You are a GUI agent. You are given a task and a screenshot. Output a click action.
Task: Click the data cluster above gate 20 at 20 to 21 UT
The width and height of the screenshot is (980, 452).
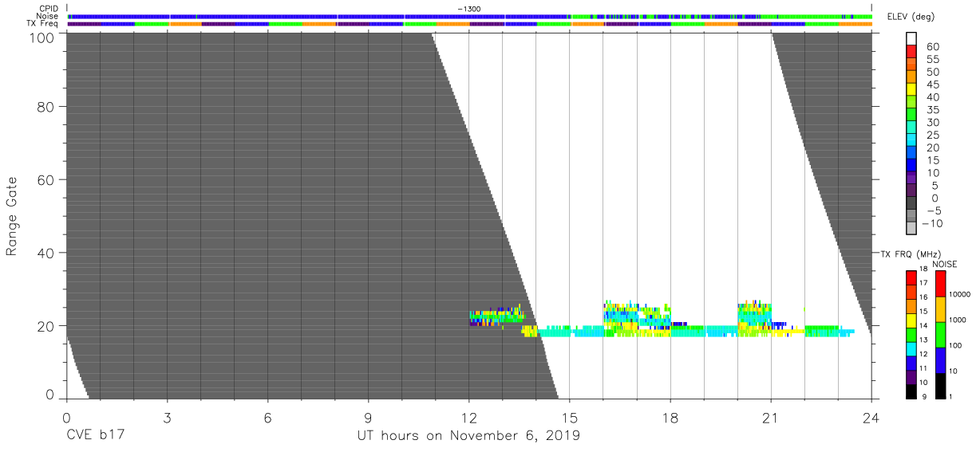coord(755,312)
